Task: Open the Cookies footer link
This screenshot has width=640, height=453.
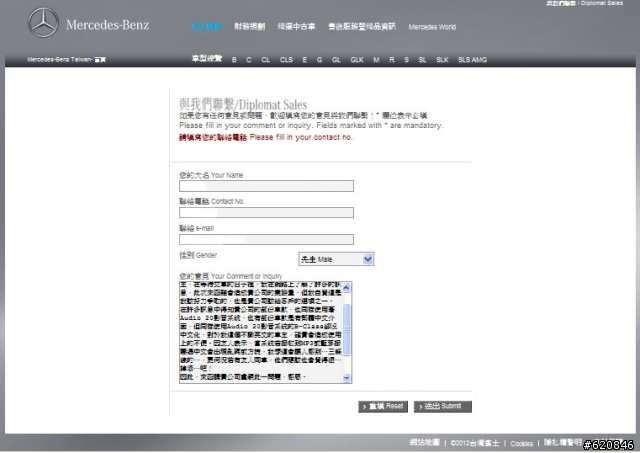Action: 522,444
